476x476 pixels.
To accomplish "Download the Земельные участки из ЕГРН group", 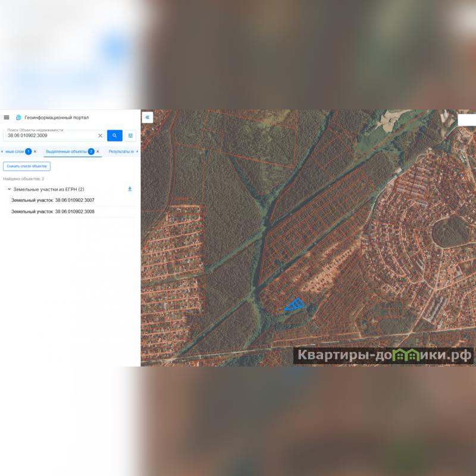I will coord(130,189).
